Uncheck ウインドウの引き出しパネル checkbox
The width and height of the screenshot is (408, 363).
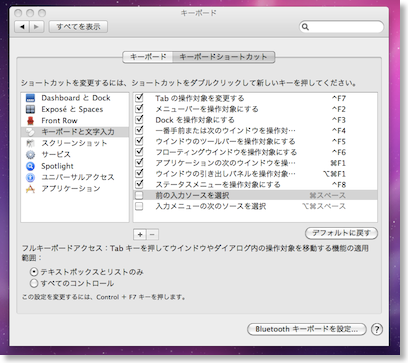[139, 173]
